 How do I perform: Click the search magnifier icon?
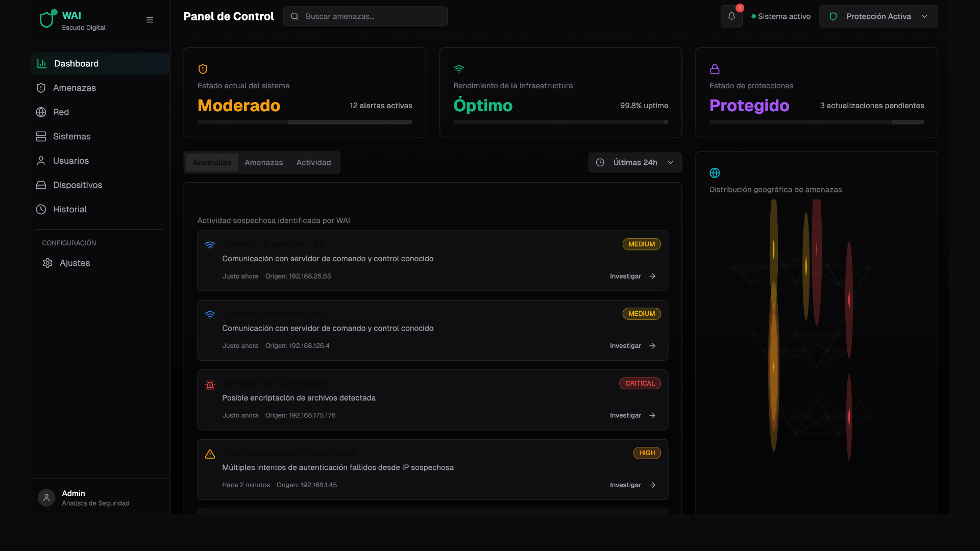pos(295,16)
